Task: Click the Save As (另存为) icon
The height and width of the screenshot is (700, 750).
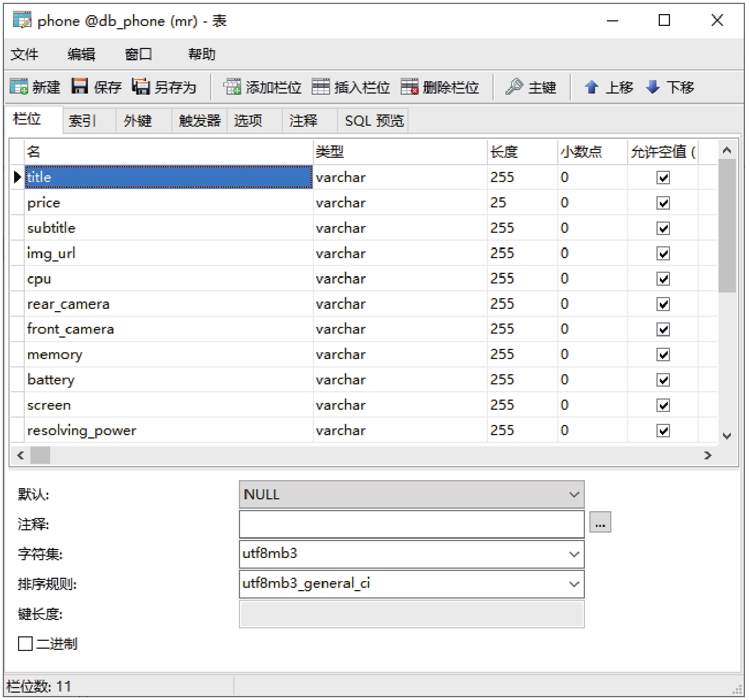Action: coord(141,87)
